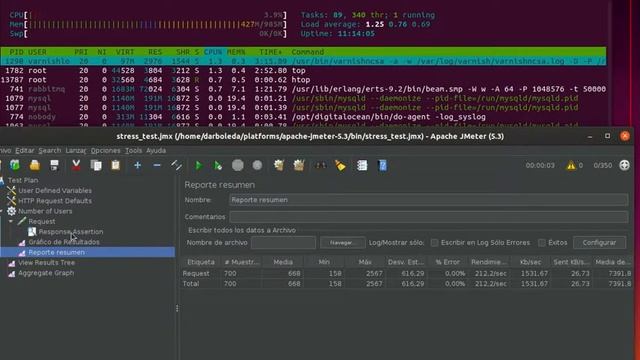Viewport: 640px width, 360px height.
Task: Click the Desv. Est. column header
Action: [x=406, y=262]
